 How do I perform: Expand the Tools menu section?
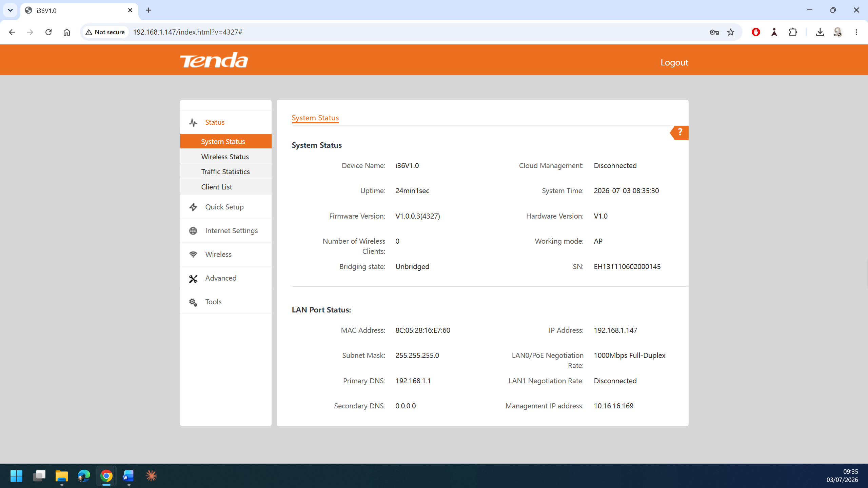click(x=226, y=302)
